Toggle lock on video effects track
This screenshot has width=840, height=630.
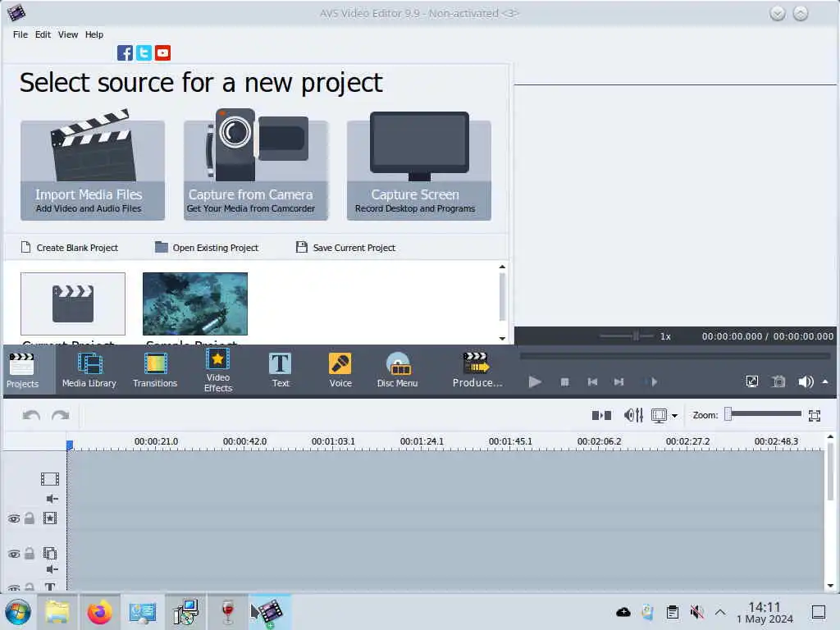(30, 518)
